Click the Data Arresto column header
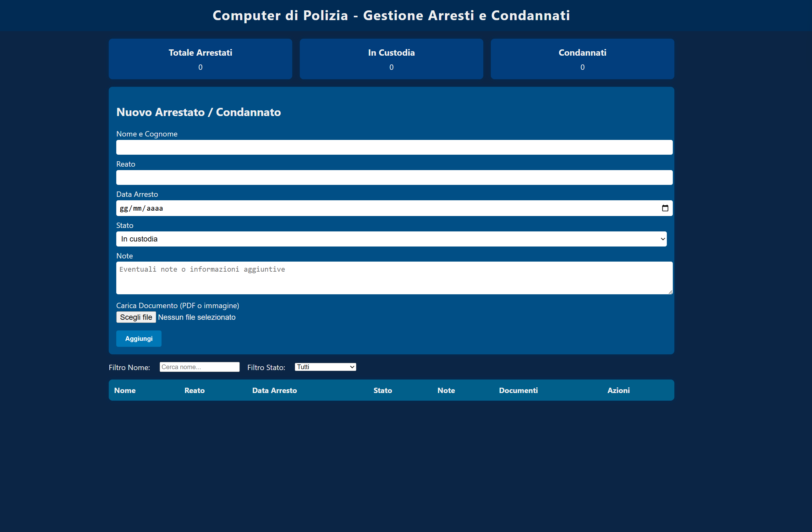The image size is (812, 532). coord(274,390)
